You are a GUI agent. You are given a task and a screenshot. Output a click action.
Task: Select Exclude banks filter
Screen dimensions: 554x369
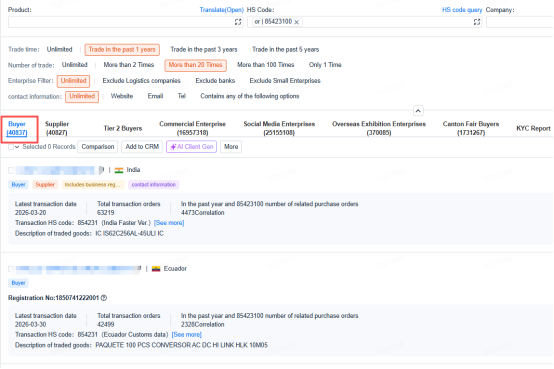click(215, 81)
